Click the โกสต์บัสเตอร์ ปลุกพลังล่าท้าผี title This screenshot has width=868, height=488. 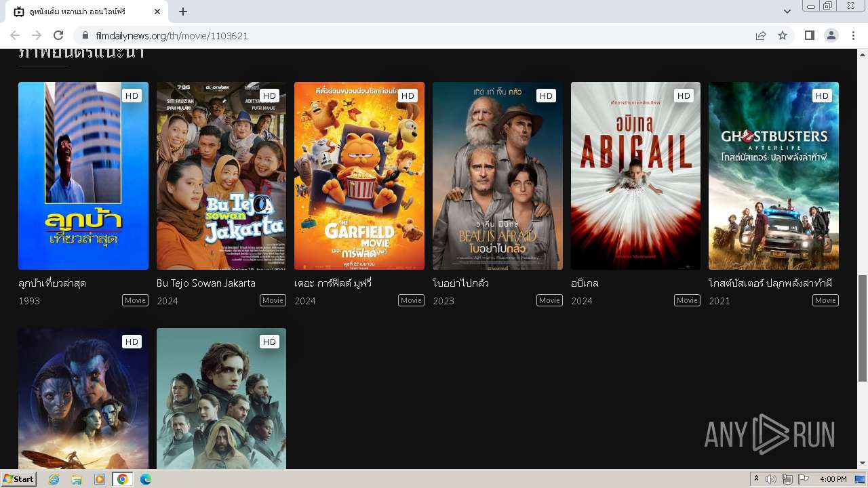coord(770,283)
